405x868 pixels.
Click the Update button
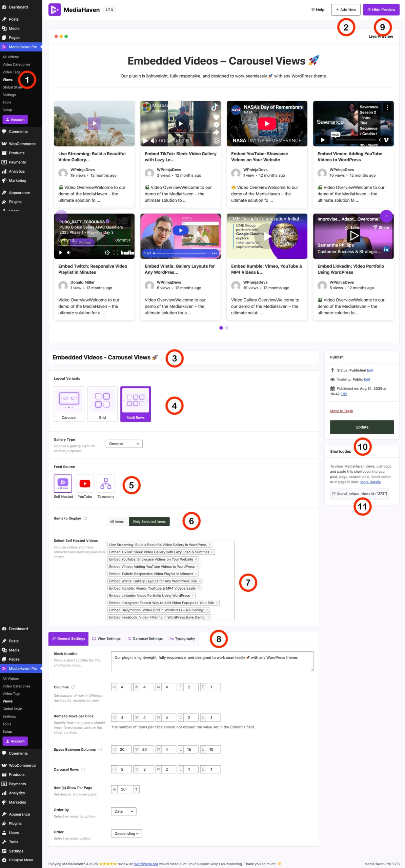[362, 427]
